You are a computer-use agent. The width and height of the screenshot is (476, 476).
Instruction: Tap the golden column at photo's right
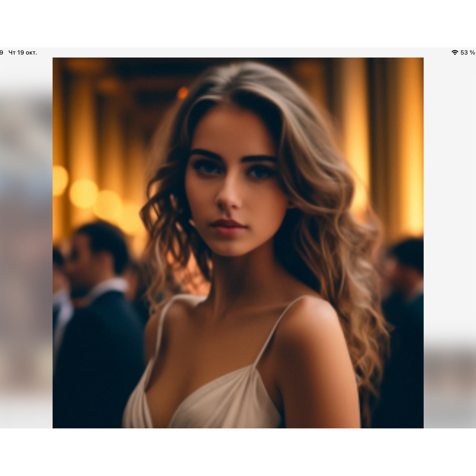point(407,149)
